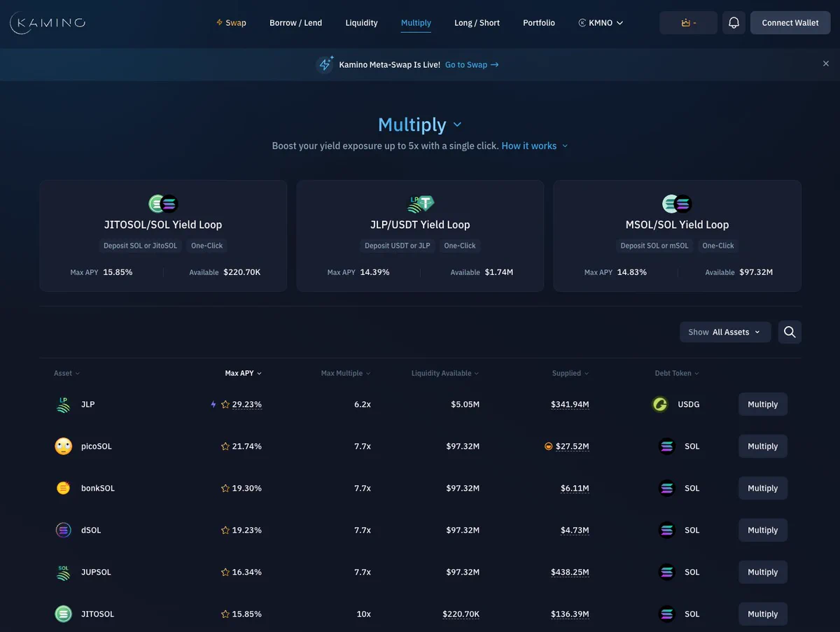Click the $5.05M liquidity value
The height and width of the screenshot is (632, 840).
pos(465,405)
